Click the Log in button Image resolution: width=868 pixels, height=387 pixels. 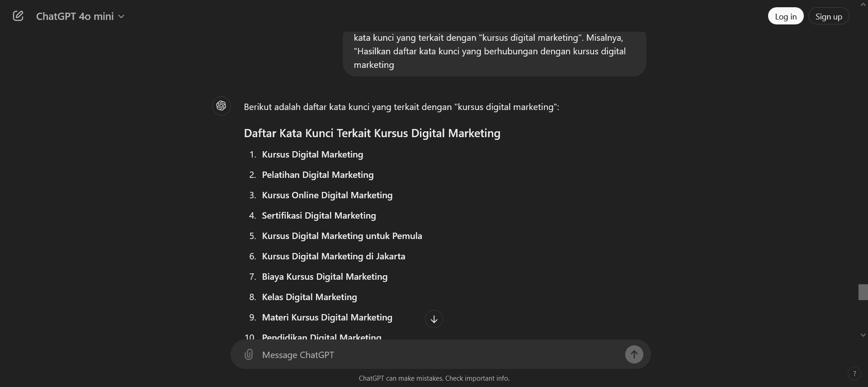[x=786, y=16]
